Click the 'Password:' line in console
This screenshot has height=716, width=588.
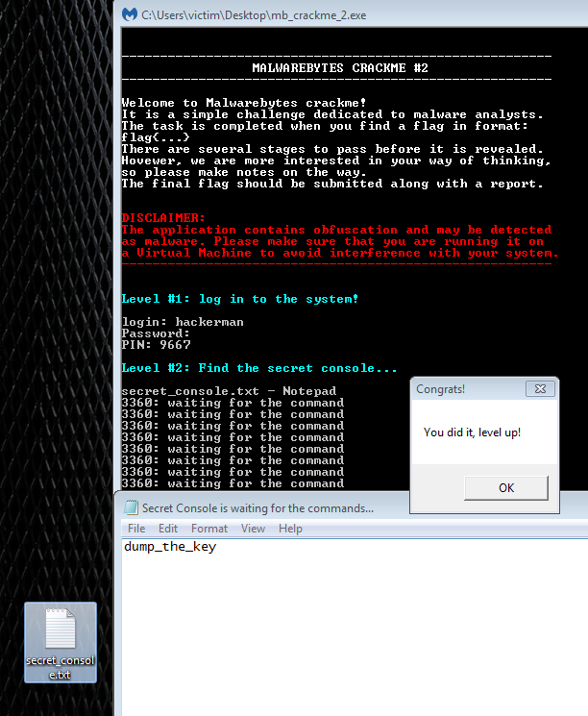click(156, 333)
